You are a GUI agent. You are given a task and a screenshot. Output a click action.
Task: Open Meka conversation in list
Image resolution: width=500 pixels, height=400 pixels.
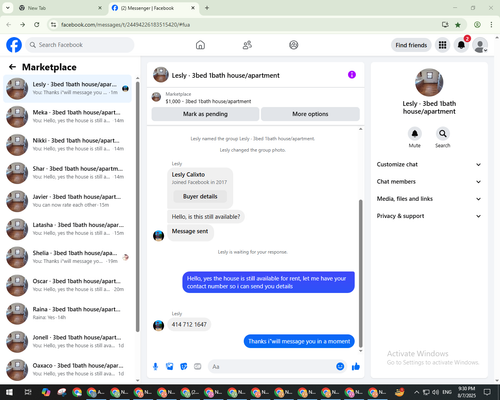click(67, 117)
